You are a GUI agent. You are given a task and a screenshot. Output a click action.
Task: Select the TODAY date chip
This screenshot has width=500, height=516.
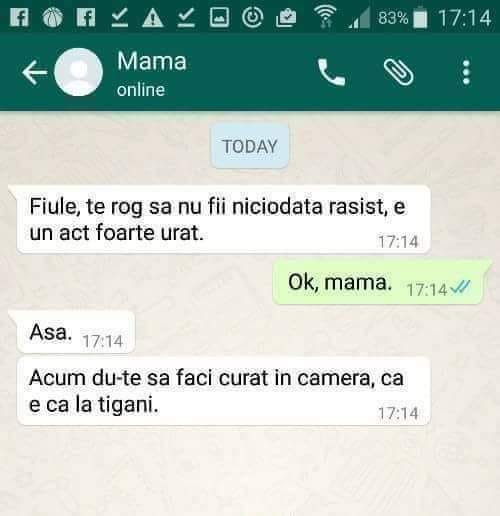click(x=250, y=146)
